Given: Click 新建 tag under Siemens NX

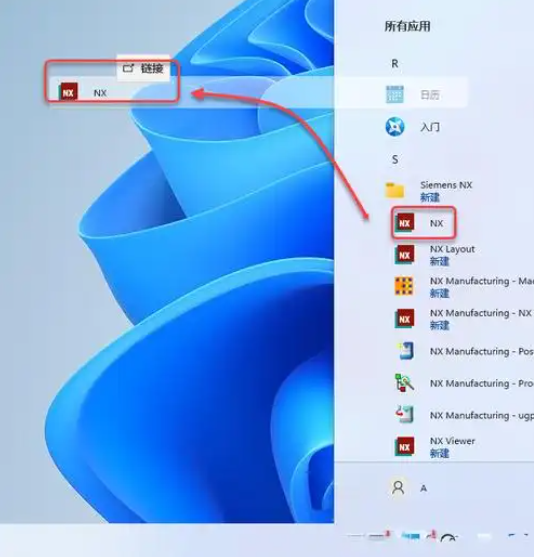Looking at the screenshot, I should [x=430, y=197].
